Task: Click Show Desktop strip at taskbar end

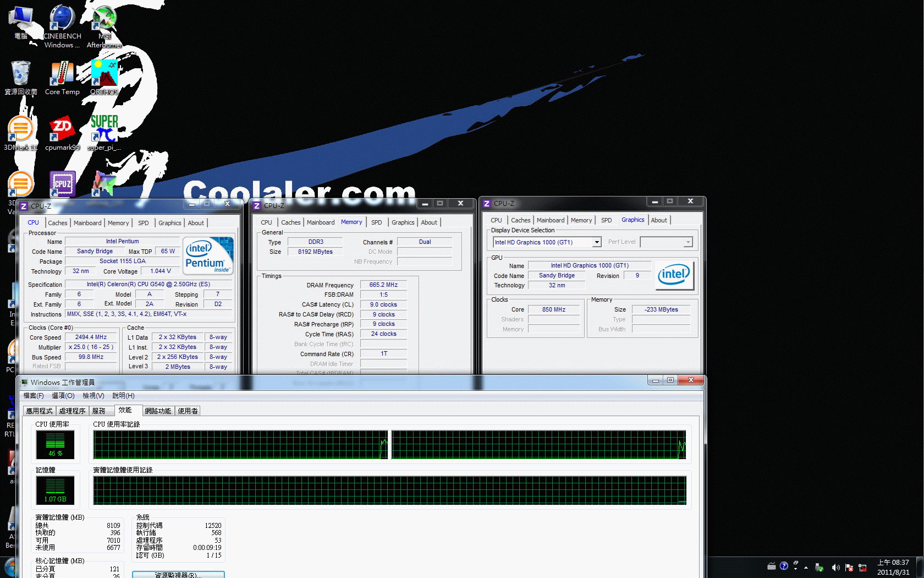Action: pos(920,568)
